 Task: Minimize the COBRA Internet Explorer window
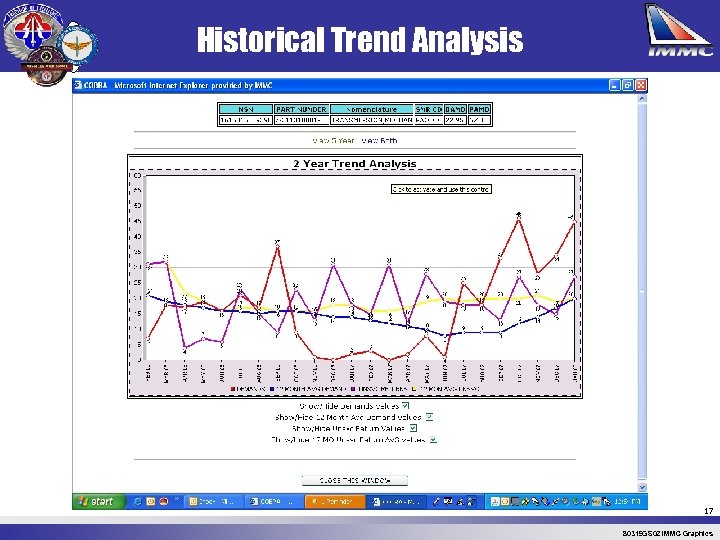pyautogui.click(x=614, y=85)
